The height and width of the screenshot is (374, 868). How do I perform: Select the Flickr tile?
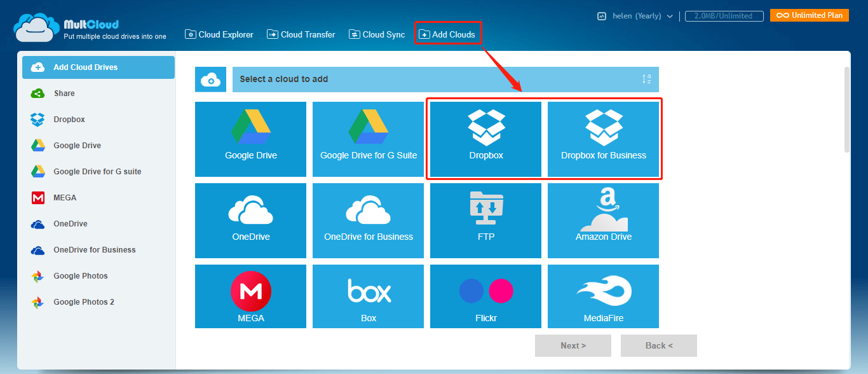tap(485, 296)
